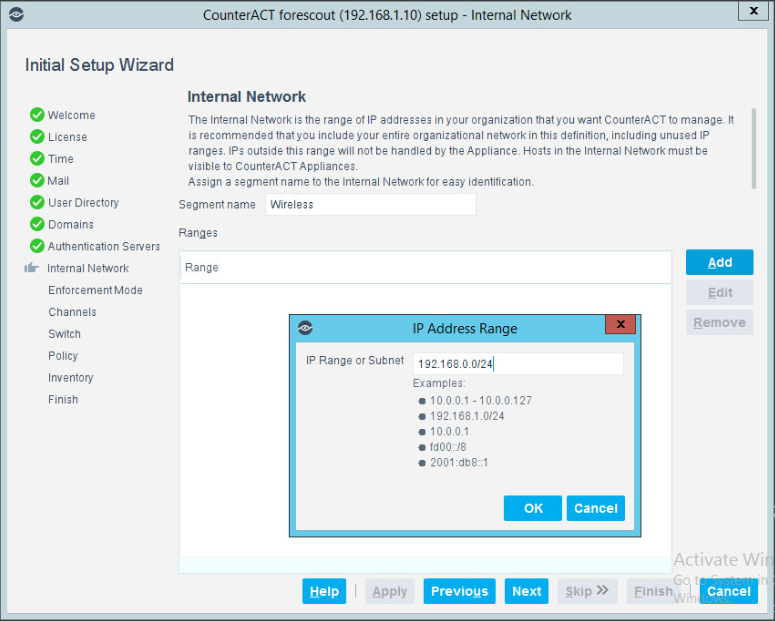Click the CounterACT logo in the title bar

click(16, 14)
